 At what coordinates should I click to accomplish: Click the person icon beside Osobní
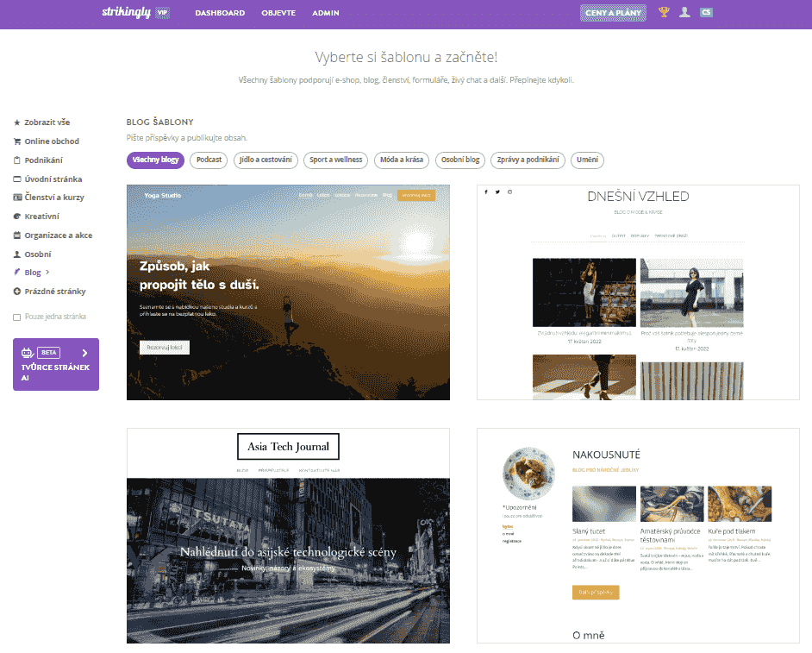pos(17,254)
